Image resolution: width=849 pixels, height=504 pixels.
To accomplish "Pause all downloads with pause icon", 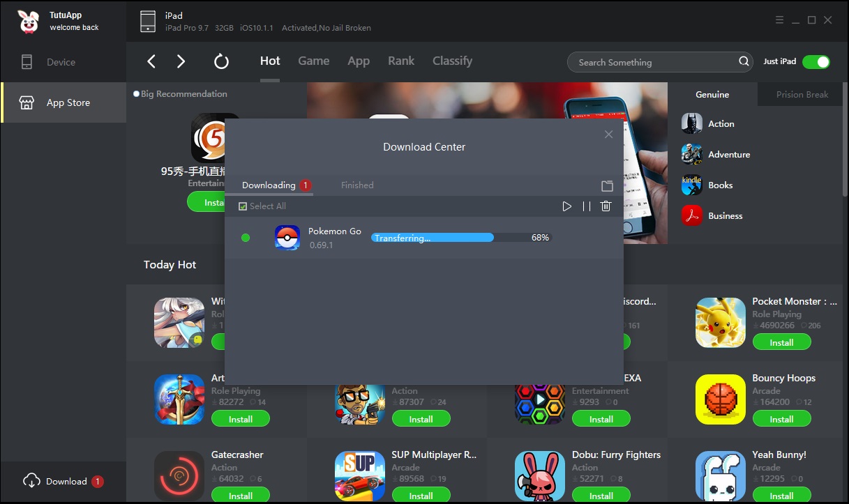I will point(586,206).
